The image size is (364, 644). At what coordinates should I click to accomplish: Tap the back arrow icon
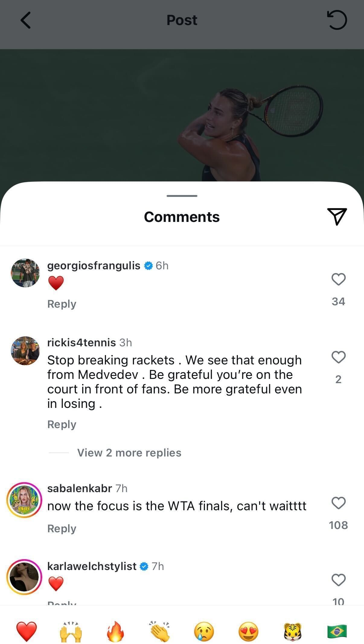click(26, 20)
